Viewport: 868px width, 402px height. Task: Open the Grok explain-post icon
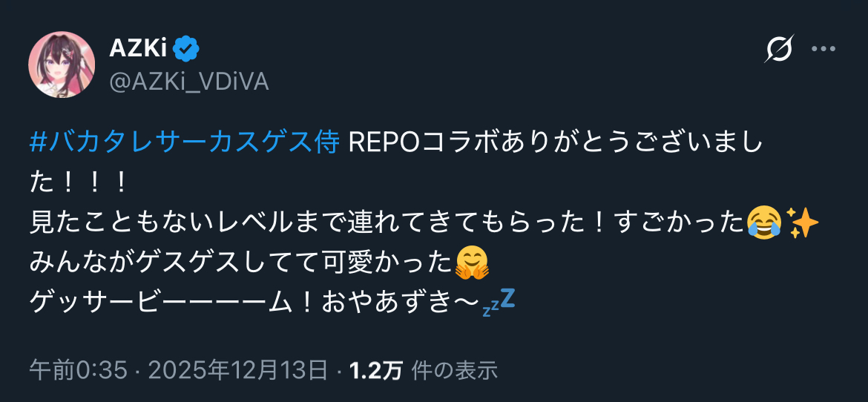pyautogui.click(x=779, y=49)
